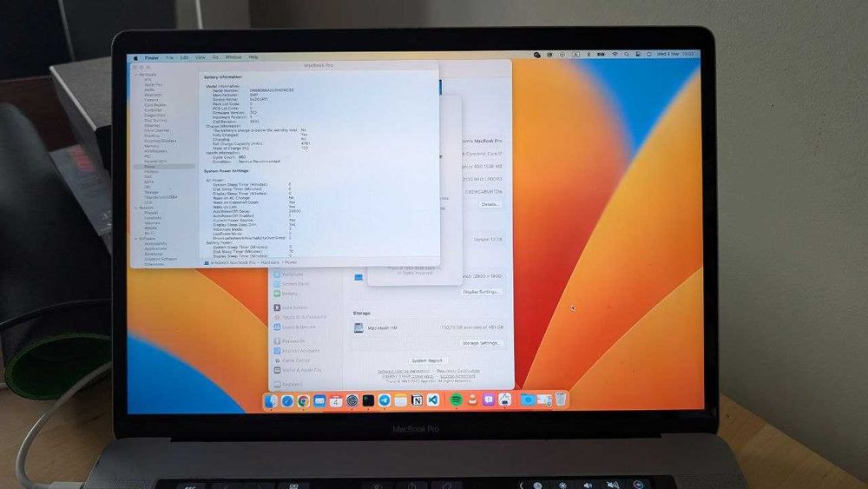868x489 pixels.
Task: Open Regulatory Certification link
Action: (458, 371)
